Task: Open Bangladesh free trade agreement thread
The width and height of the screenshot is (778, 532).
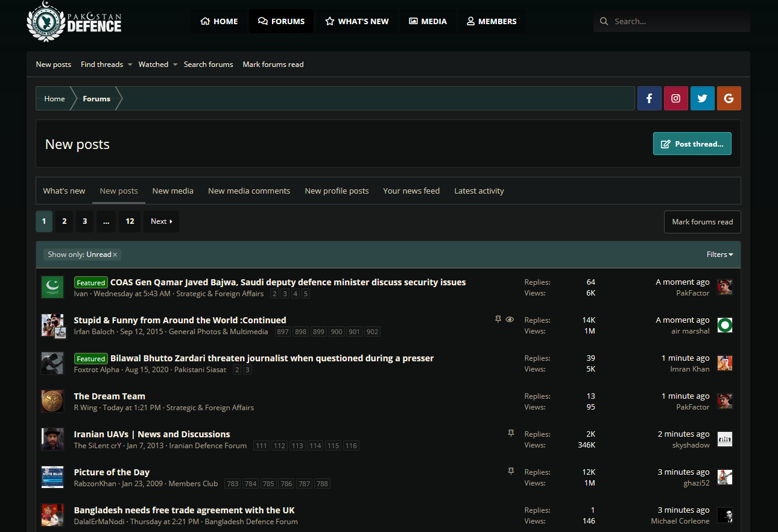Action: click(x=185, y=510)
